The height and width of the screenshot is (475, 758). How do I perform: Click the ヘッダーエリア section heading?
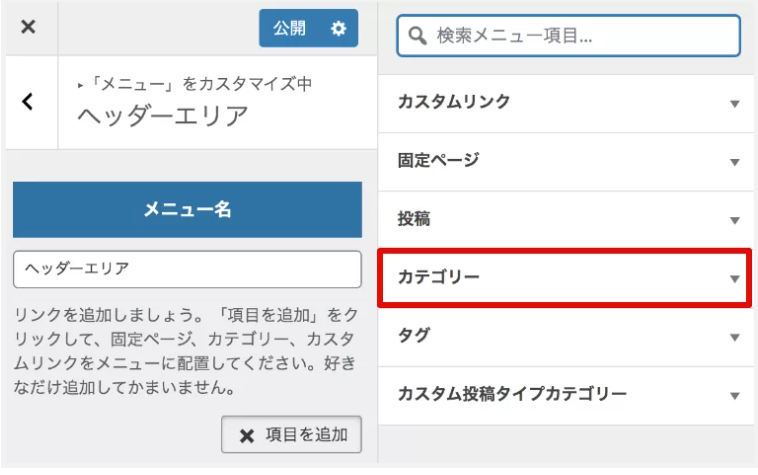[x=163, y=115]
